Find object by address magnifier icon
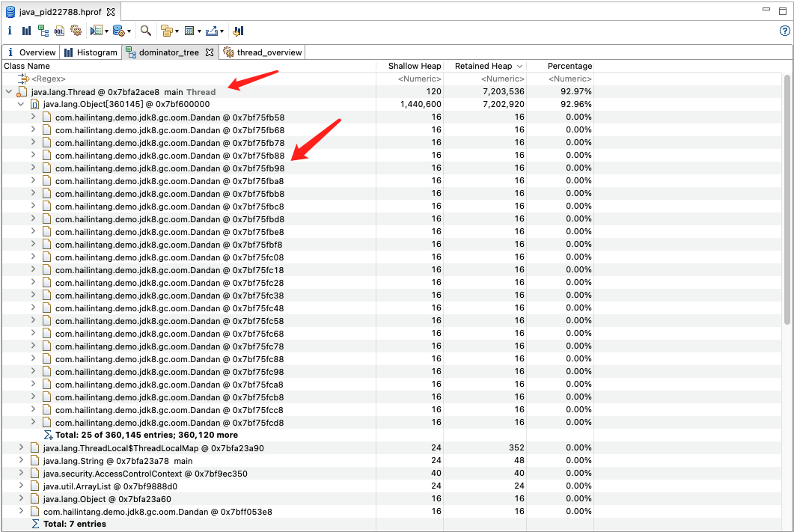Image resolution: width=797 pixels, height=532 pixels. click(x=146, y=31)
